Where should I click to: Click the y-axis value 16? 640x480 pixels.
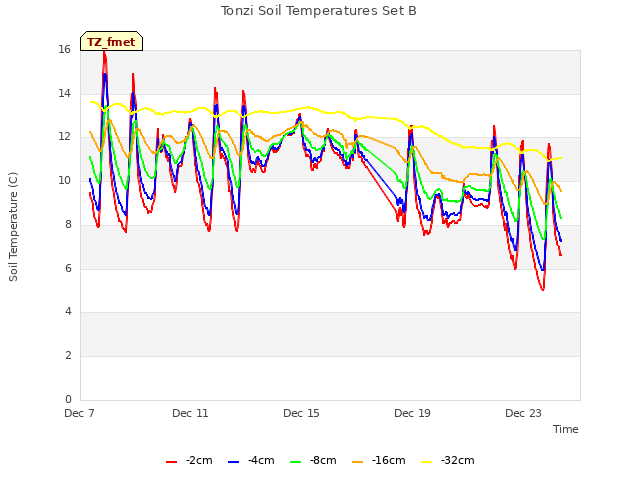coord(64,50)
